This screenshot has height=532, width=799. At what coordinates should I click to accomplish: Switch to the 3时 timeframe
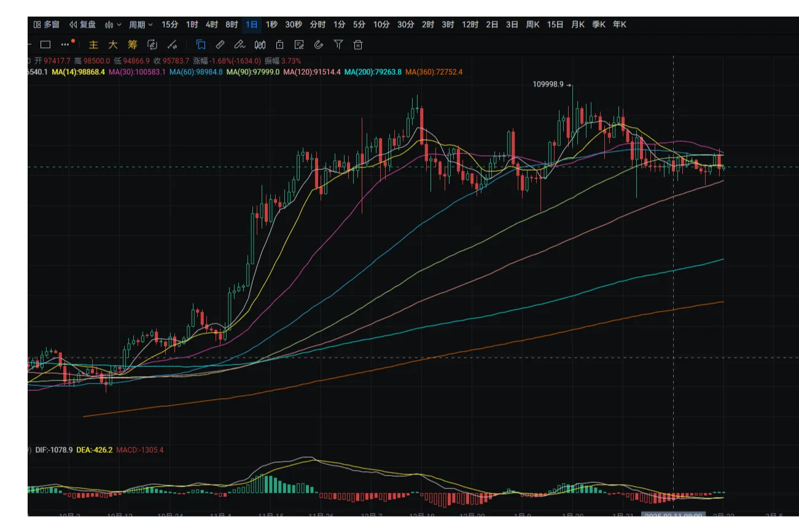448,25
